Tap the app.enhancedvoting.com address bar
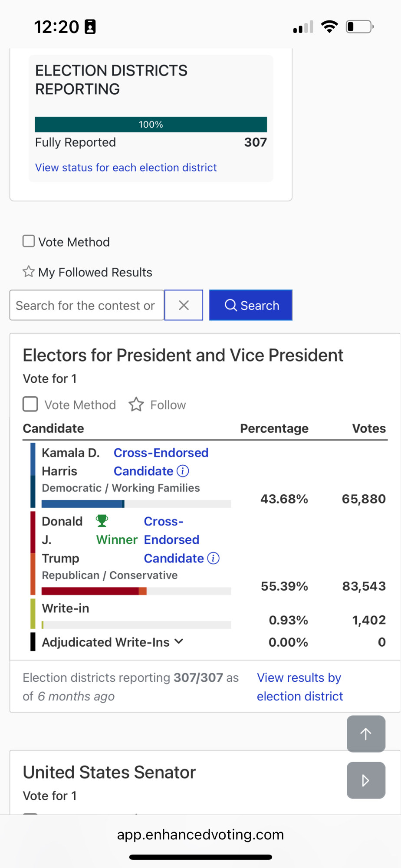The height and width of the screenshot is (868, 401). click(x=200, y=835)
